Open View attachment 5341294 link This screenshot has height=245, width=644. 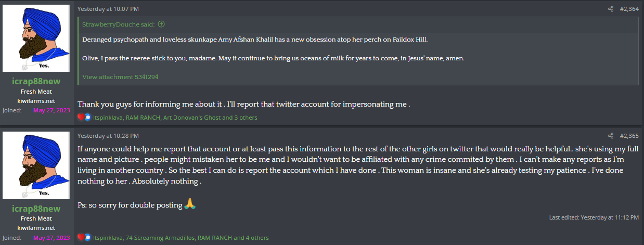(x=120, y=76)
